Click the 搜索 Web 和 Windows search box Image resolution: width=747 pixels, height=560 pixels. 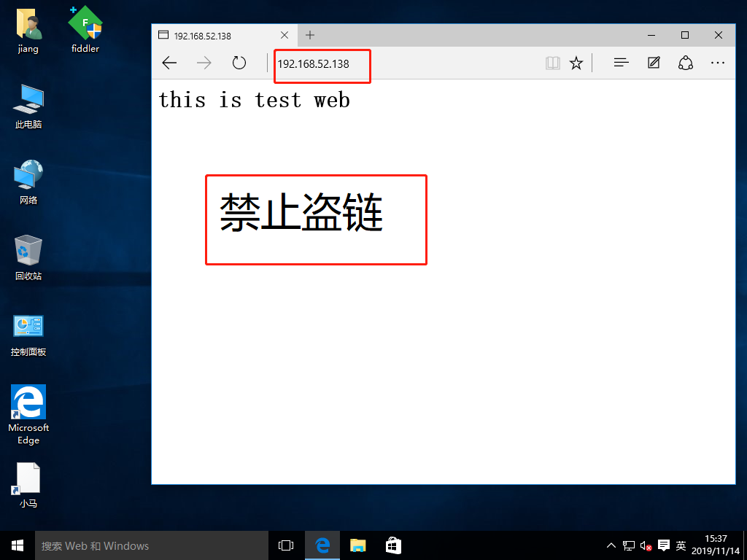click(x=152, y=545)
